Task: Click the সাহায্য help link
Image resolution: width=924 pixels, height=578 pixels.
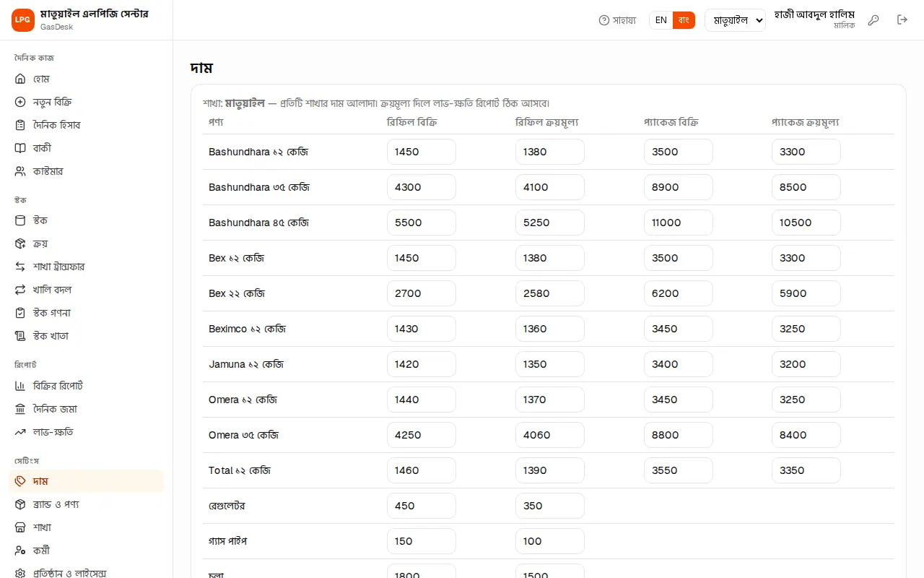Action: pos(617,20)
